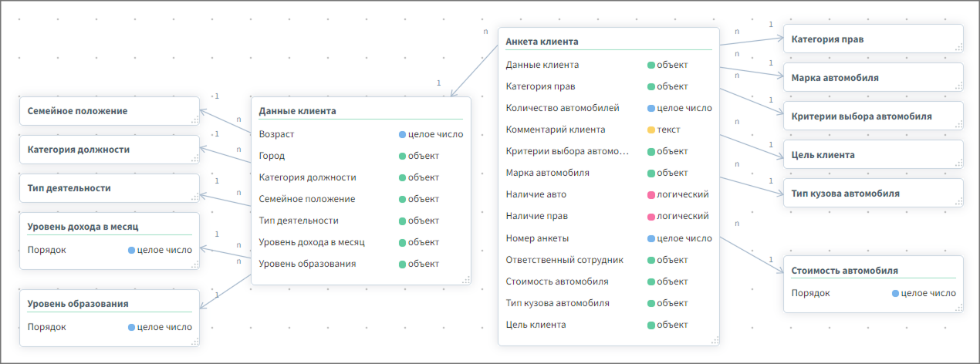The width and height of the screenshot is (980, 364).
Task: Click blue integer dot beside Возраст attribute
Action: (x=402, y=134)
